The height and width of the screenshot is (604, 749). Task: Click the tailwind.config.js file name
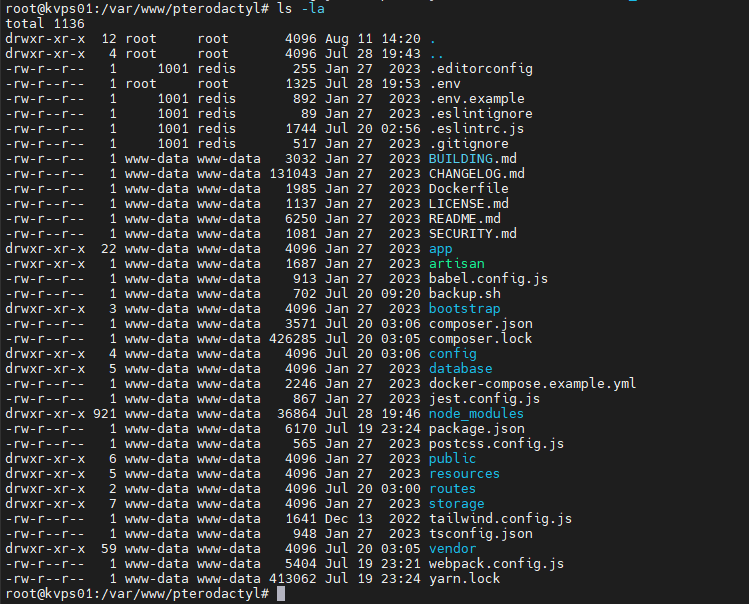tap(501, 519)
